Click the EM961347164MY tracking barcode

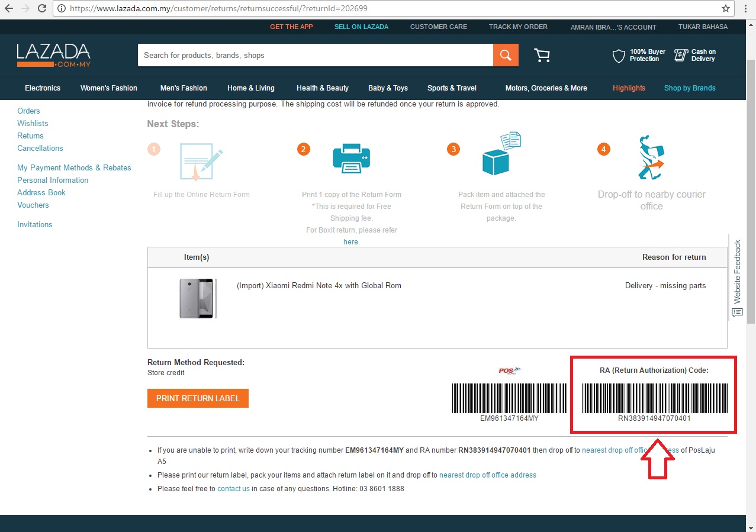tap(510, 398)
